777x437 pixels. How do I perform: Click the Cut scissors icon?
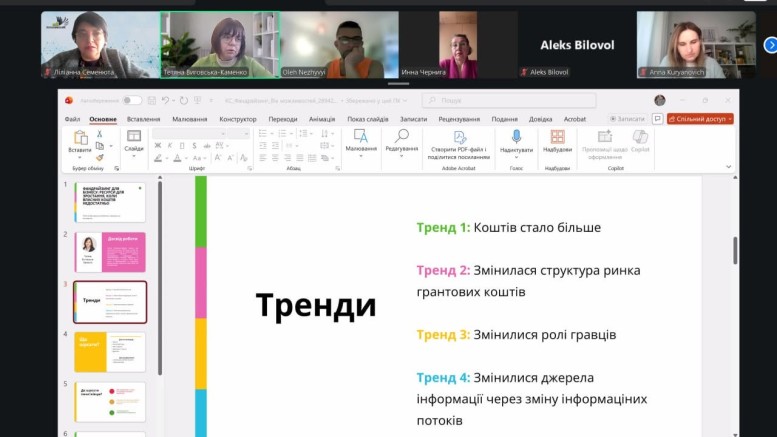pyautogui.click(x=100, y=134)
